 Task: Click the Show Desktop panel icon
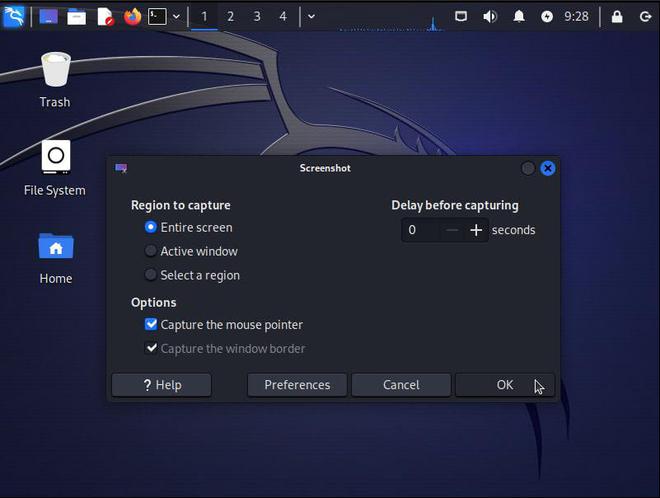pos(48,17)
